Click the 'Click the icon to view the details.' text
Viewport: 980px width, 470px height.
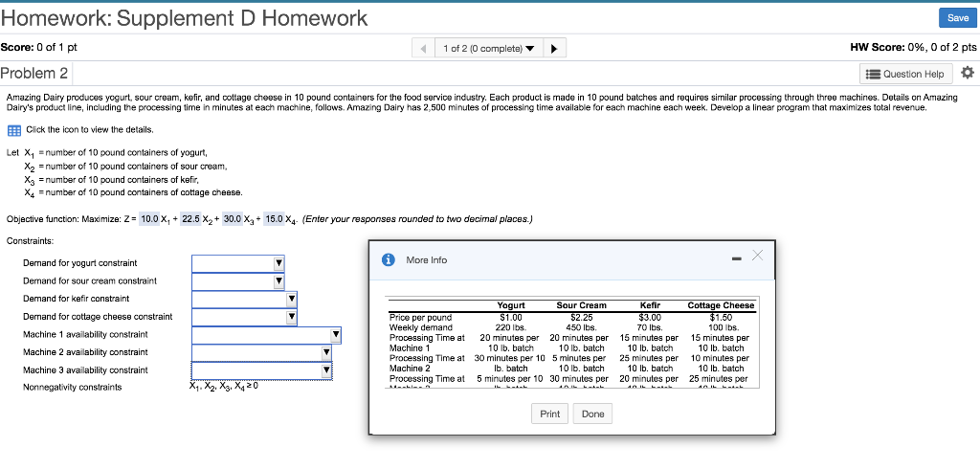pyautogui.click(x=89, y=130)
